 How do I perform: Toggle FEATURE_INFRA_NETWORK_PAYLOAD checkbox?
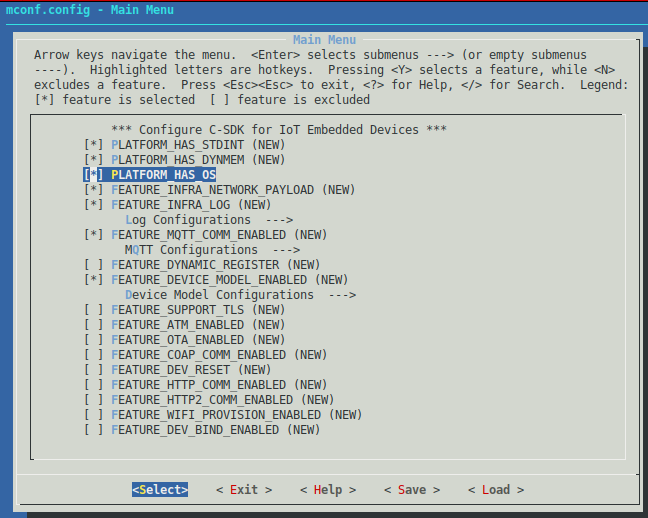(93, 190)
